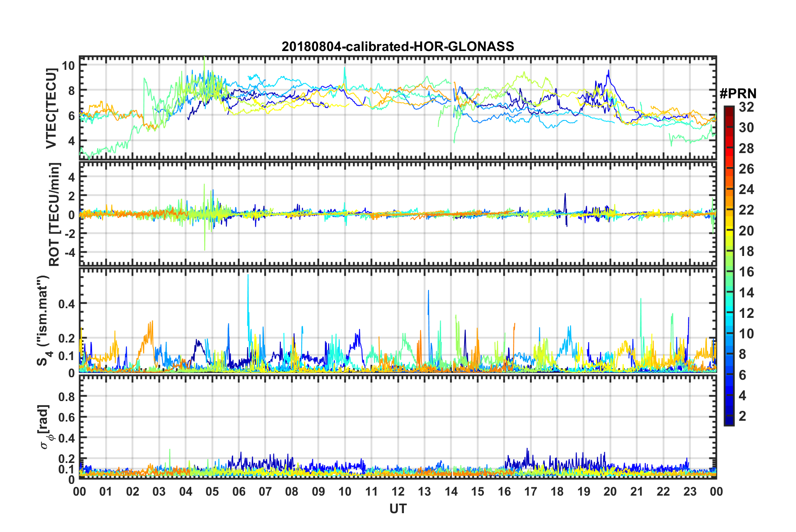Select the UT hour tick "13"
Screen dimensions: 796x532
424,491
